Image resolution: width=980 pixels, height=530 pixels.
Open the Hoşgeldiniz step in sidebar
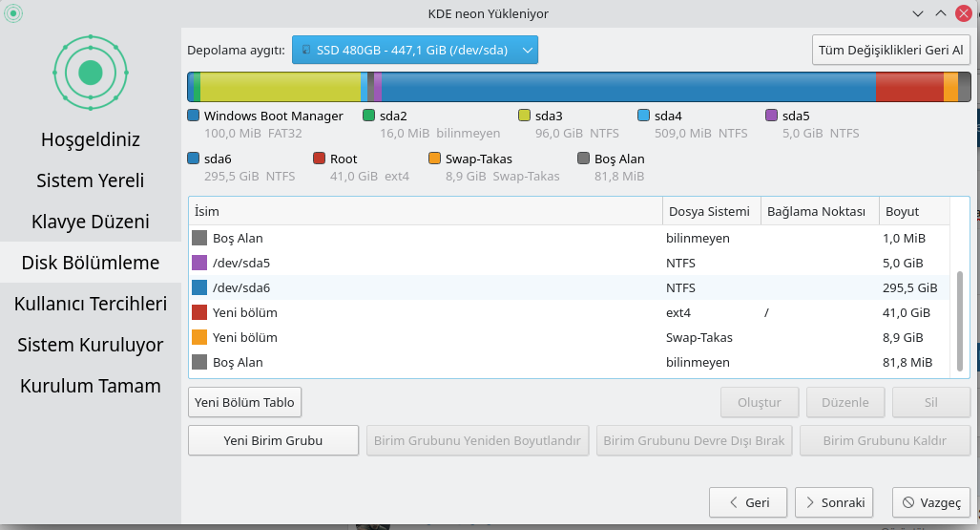[x=91, y=138]
